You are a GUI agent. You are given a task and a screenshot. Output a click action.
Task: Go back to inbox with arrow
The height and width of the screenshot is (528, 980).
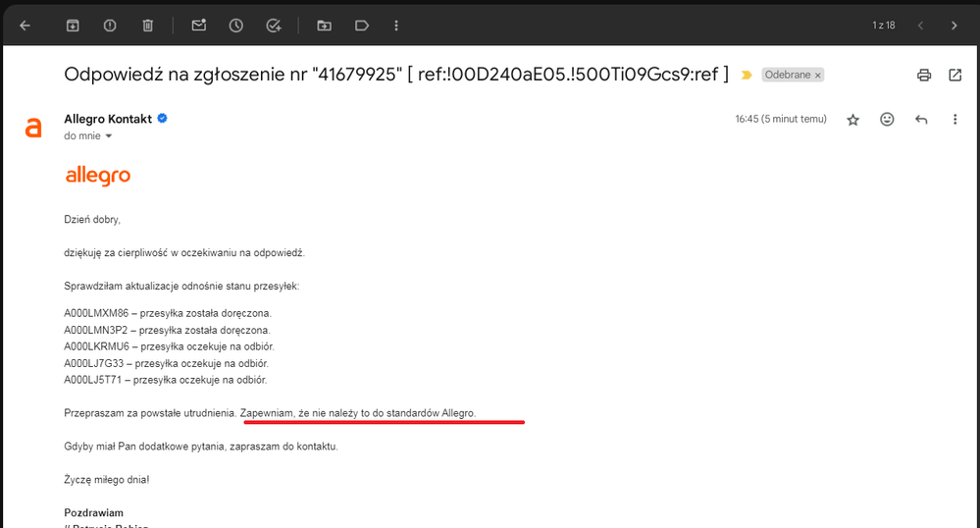[25, 26]
